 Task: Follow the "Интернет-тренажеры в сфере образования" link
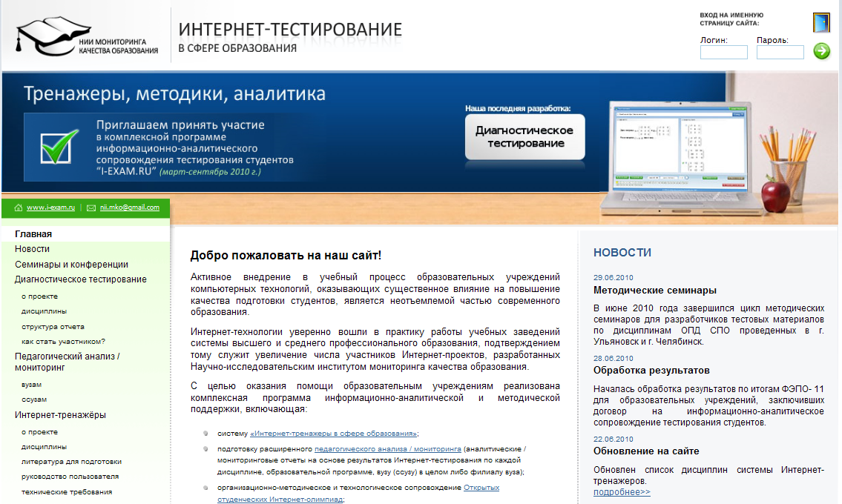(333, 434)
